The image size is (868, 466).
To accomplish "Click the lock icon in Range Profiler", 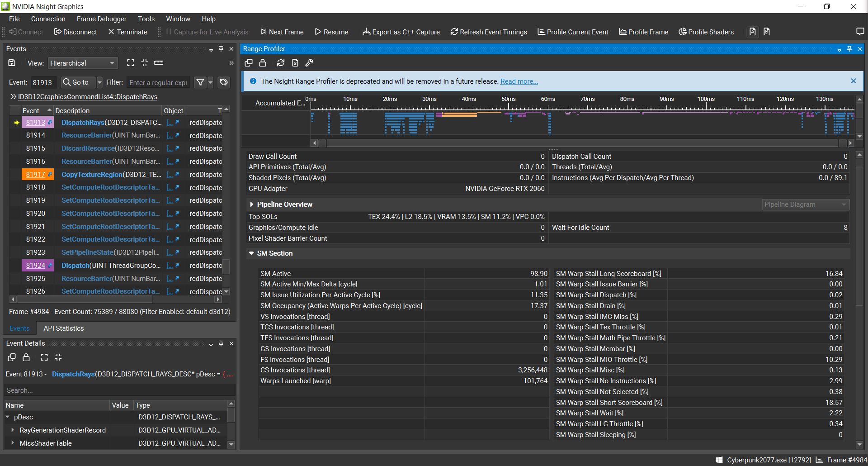I will pyautogui.click(x=263, y=63).
